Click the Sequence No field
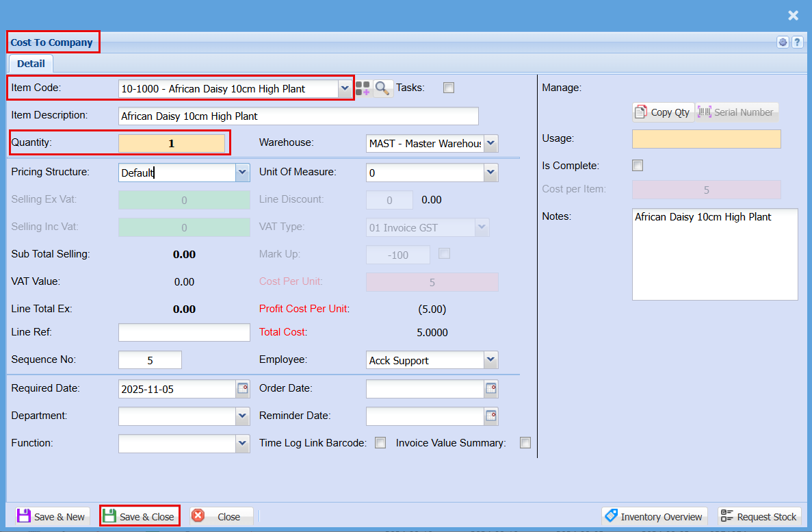812x532 pixels. (150, 360)
